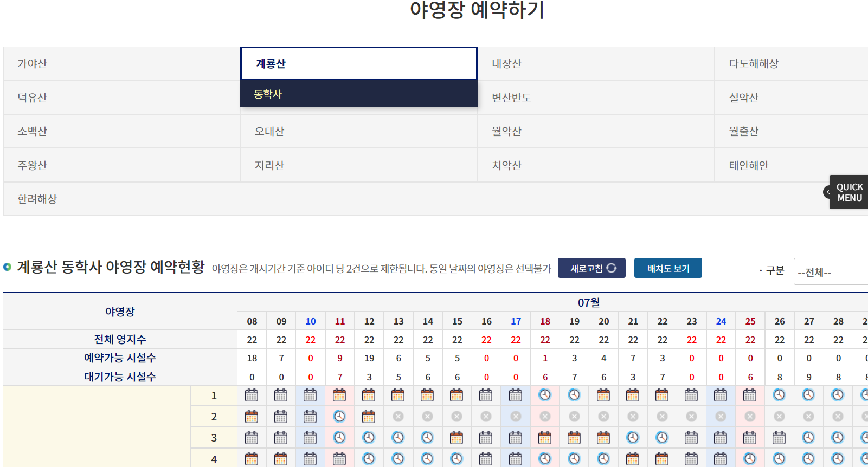
Task: Choose the 태안해안 park tab
Action: [792, 165]
